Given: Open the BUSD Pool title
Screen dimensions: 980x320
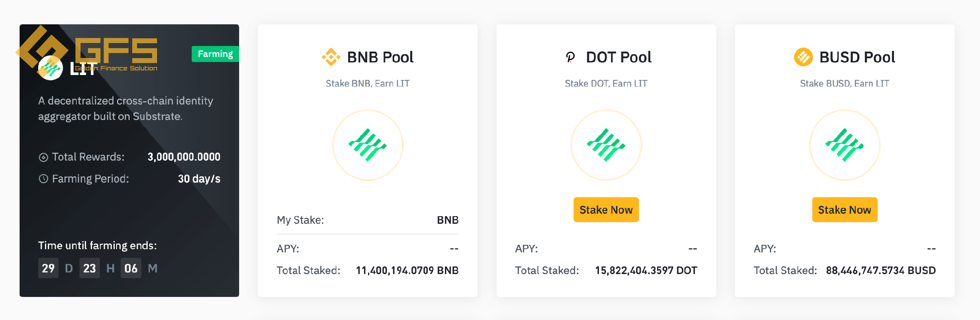Looking at the screenshot, I should (857, 57).
